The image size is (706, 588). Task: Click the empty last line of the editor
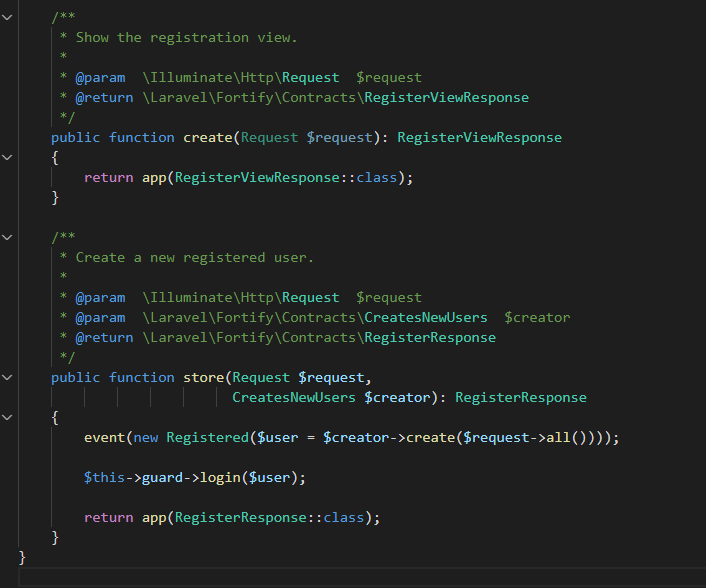click(x=362, y=577)
